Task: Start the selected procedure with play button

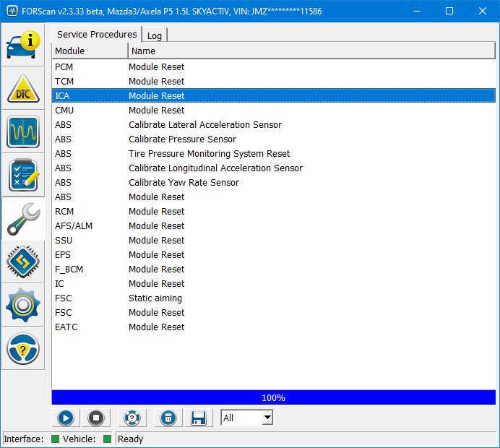Action: [66, 418]
